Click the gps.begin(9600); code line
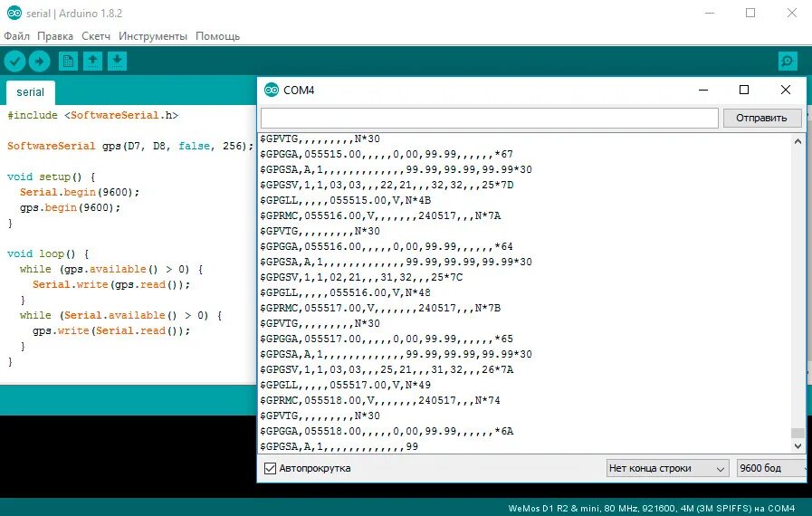The image size is (812, 516). (x=70, y=207)
